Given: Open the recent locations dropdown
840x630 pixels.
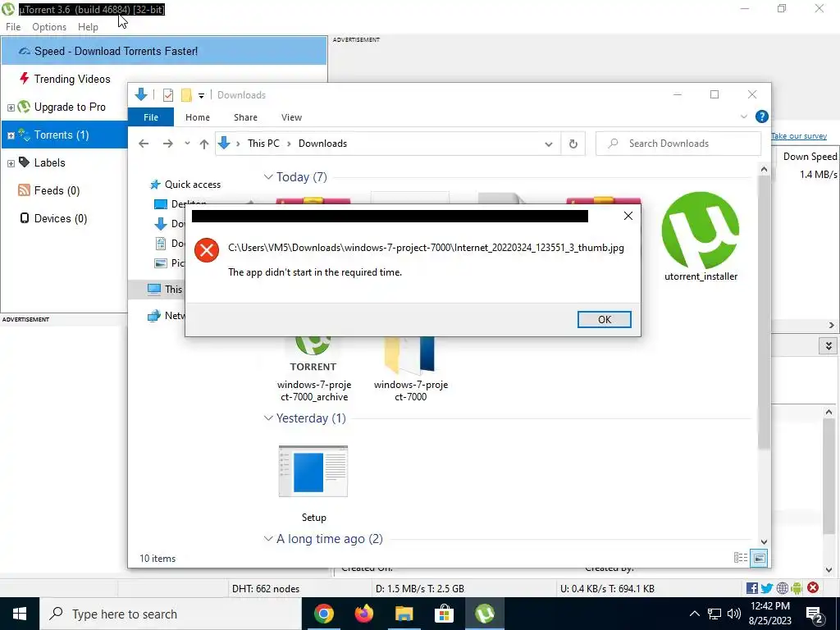Looking at the screenshot, I should (x=187, y=144).
